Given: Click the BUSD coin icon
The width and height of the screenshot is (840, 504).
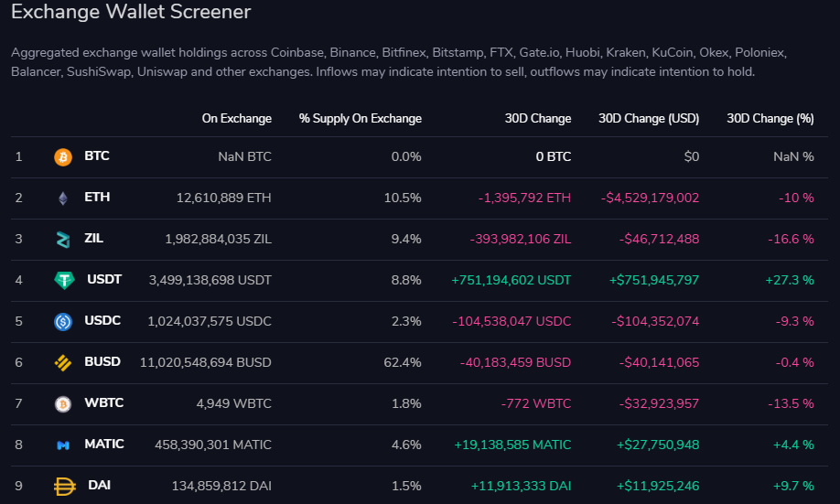Looking at the screenshot, I should tap(63, 362).
